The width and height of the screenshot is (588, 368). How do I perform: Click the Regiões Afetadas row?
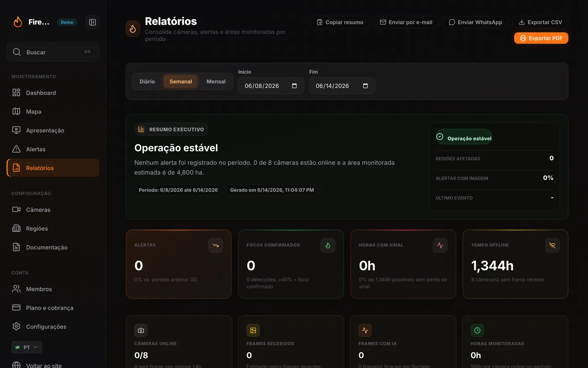click(494, 159)
